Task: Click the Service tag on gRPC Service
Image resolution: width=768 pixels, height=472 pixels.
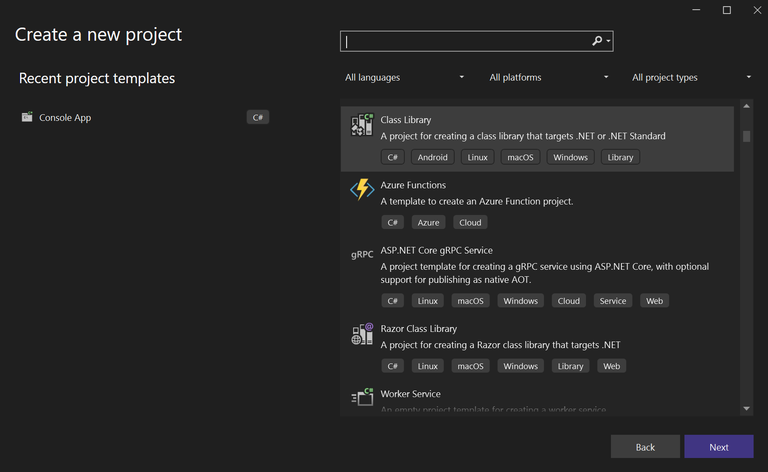Action: click(613, 301)
